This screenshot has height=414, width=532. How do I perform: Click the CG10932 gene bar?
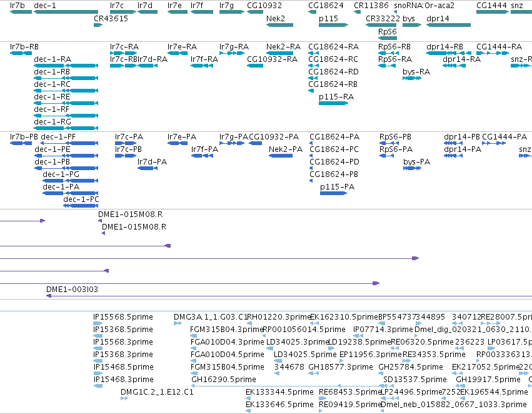pyautogui.click(x=255, y=12)
